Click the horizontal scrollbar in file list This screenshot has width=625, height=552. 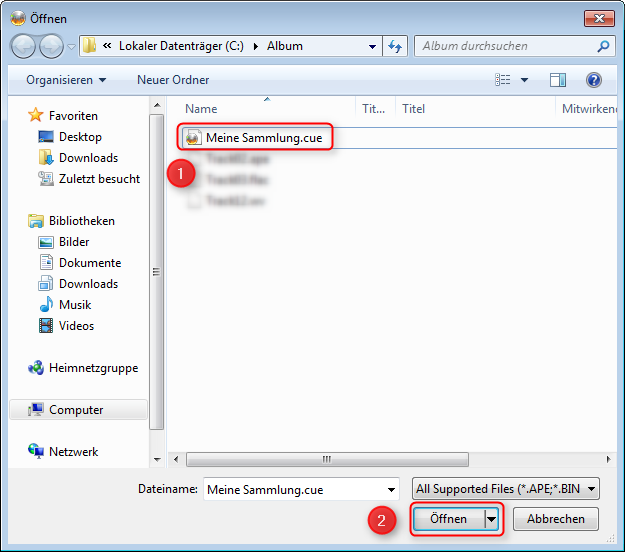(325, 460)
